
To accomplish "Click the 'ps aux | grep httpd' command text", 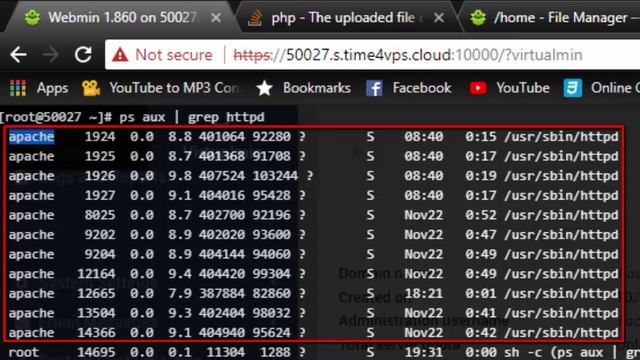I will (192, 117).
